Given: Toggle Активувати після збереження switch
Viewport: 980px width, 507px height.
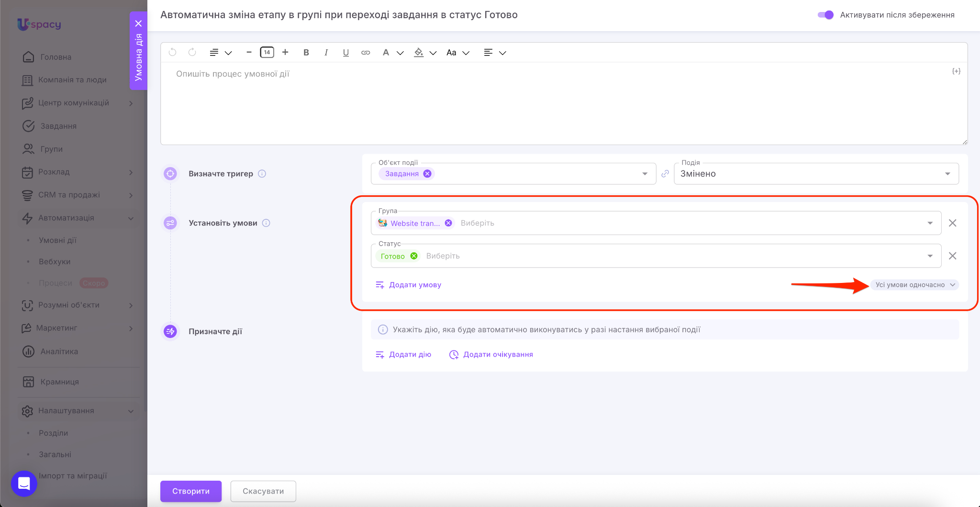Looking at the screenshot, I should (825, 15).
